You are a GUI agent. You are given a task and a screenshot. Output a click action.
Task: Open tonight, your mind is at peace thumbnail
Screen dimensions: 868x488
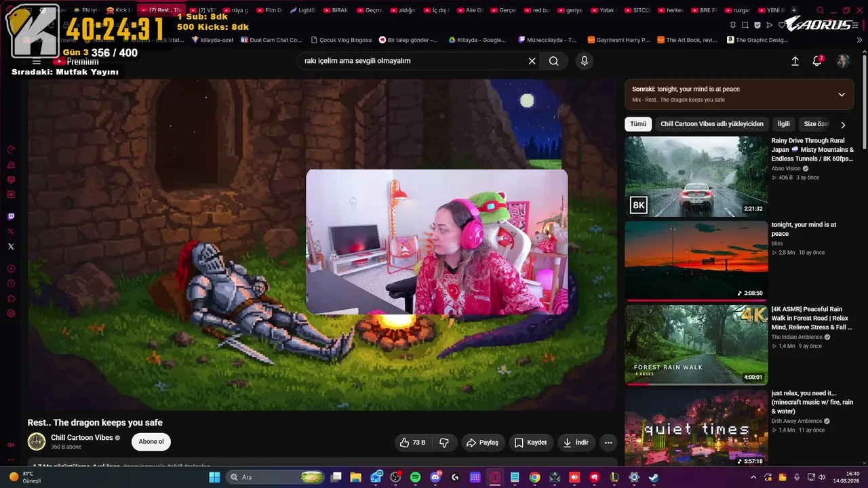696,261
